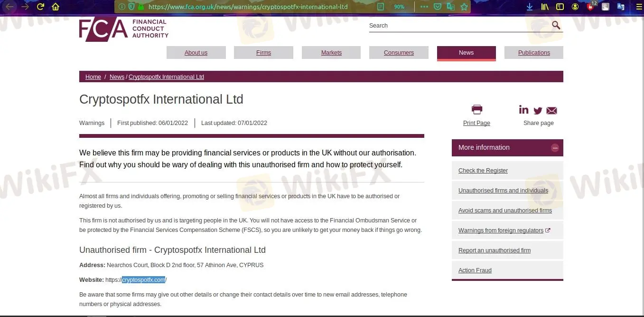The height and width of the screenshot is (317, 644).
Task: Save page to Pocket
Action: (438, 7)
